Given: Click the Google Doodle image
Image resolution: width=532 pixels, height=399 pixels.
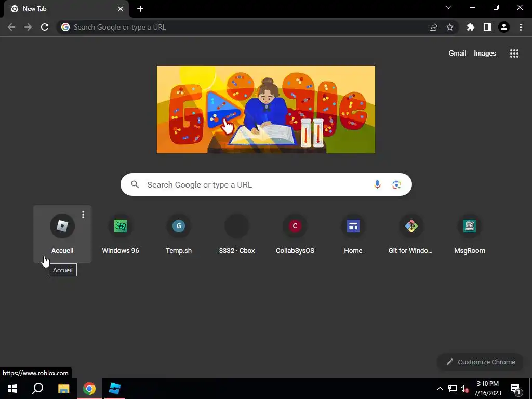Looking at the screenshot, I should (266, 110).
